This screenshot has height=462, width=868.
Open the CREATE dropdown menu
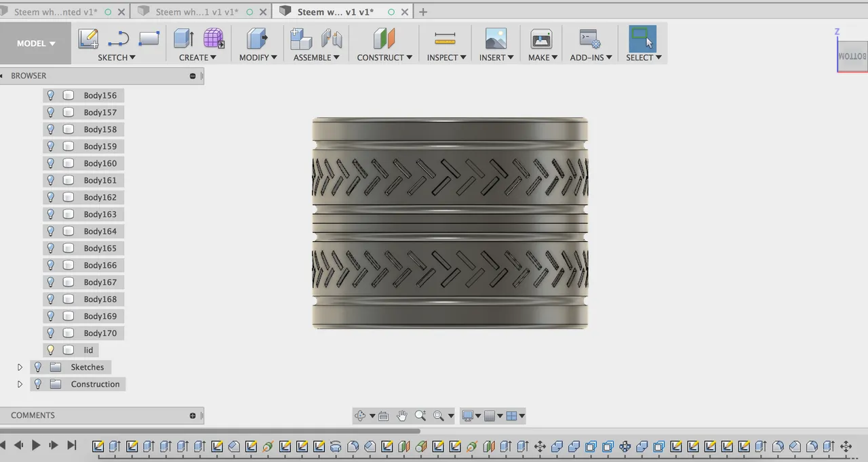(198, 58)
